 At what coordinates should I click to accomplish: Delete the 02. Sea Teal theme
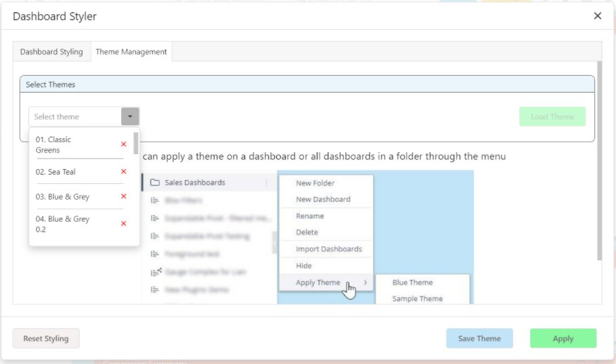point(123,172)
